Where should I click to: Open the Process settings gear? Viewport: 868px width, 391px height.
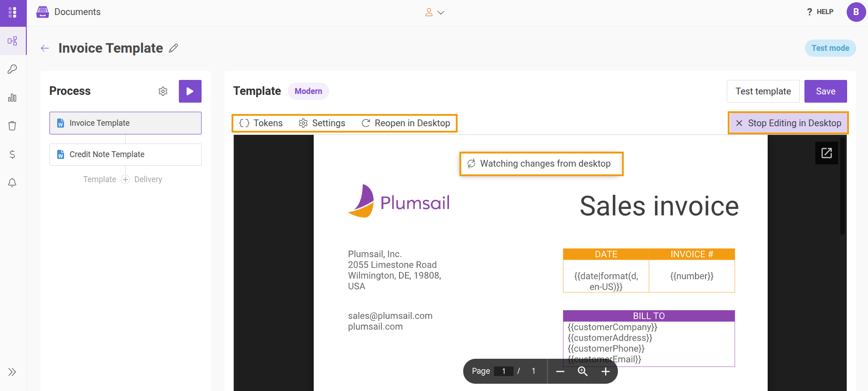pos(163,91)
